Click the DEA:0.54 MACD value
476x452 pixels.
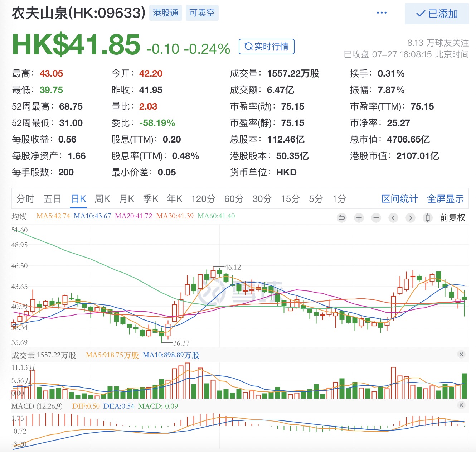(x=119, y=406)
